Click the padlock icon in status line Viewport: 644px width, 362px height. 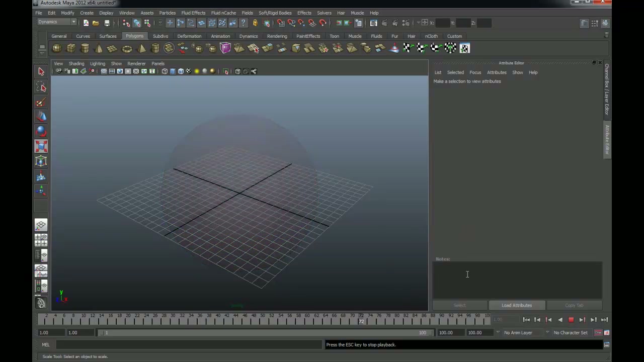pos(255,23)
